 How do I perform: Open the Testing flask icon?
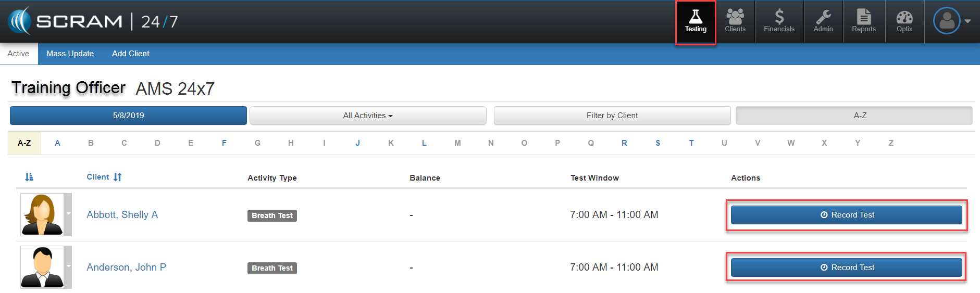696,21
